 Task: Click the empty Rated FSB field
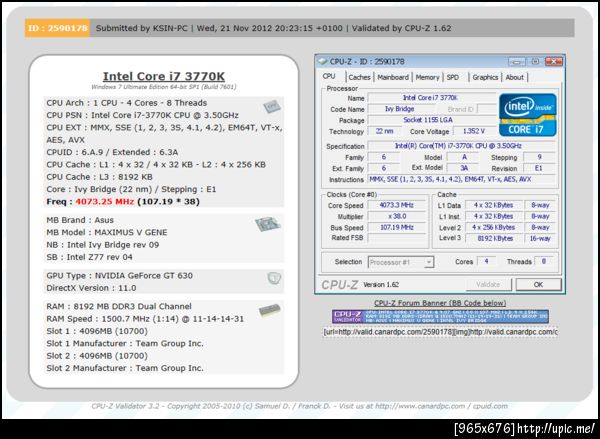click(x=396, y=238)
